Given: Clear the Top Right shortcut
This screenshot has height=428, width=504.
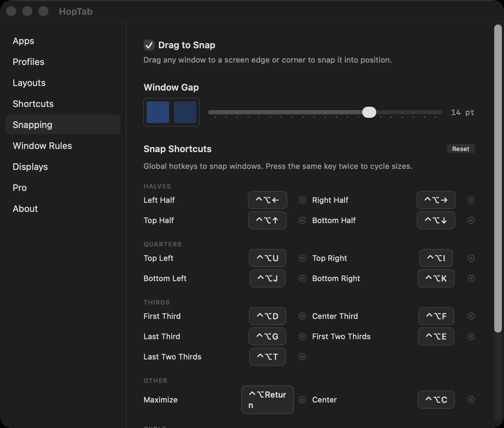Looking at the screenshot, I should point(471,258).
